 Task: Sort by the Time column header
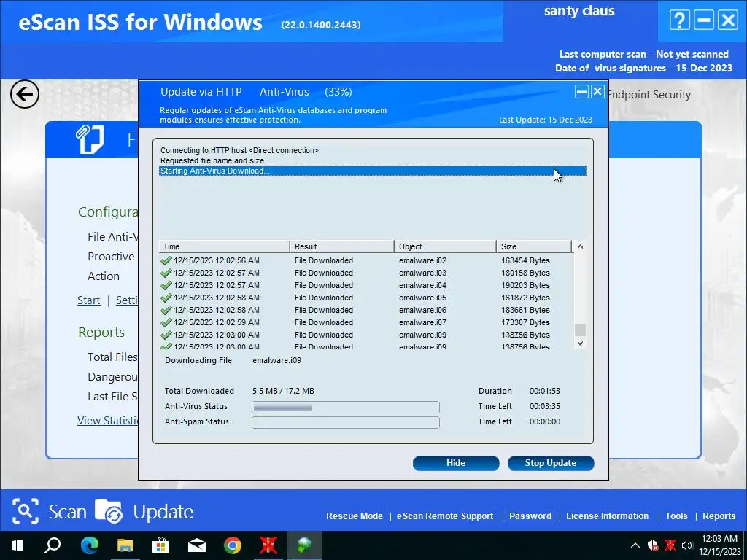click(224, 246)
